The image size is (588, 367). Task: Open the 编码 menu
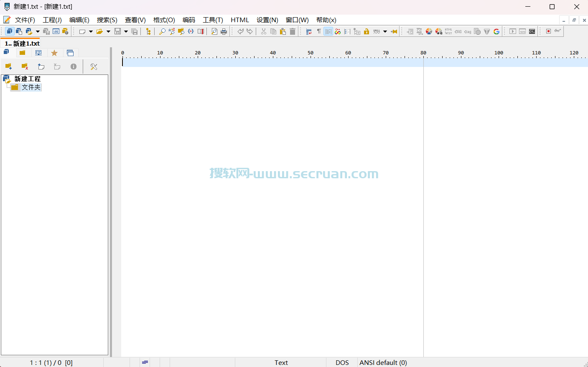(x=189, y=20)
